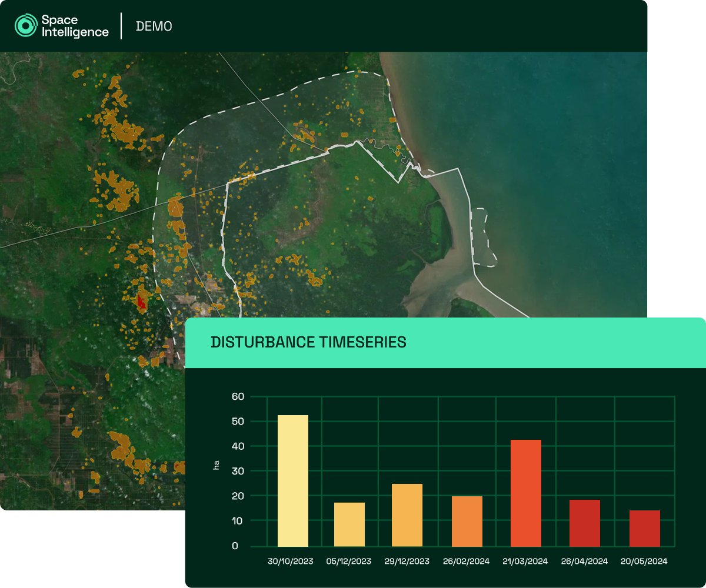
Task: Select the 26/04/2024 bar in timeseries
Action: tap(584, 523)
